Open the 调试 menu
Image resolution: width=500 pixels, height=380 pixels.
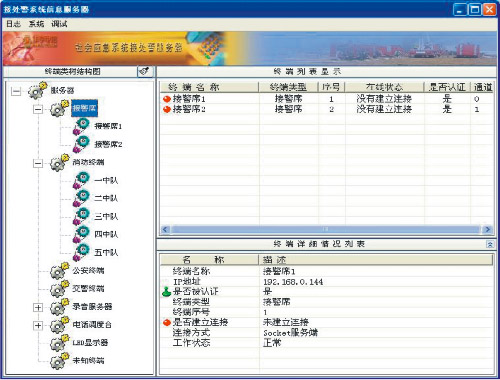(x=59, y=24)
